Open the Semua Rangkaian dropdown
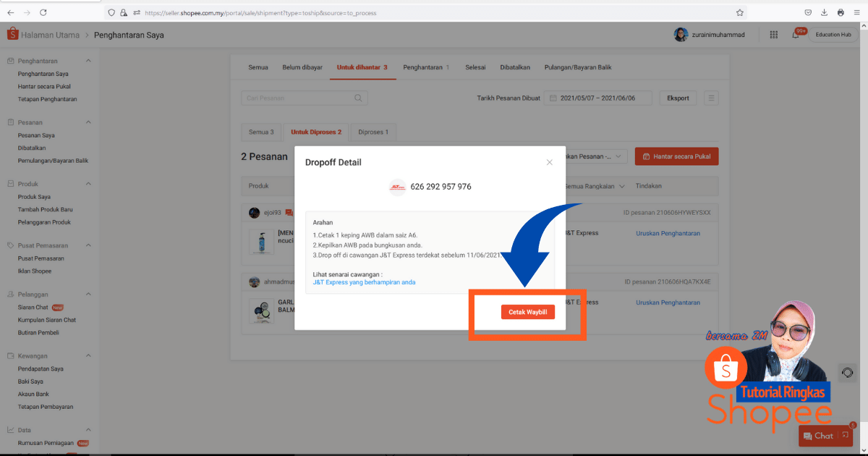Image resolution: width=868 pixels, height=456 pixels. coord(595,186)
